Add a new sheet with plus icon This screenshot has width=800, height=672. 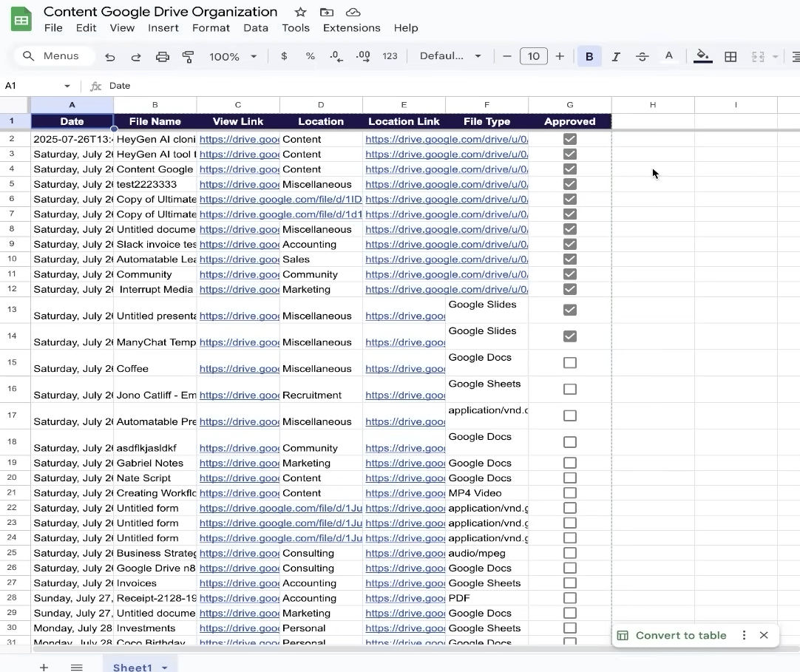pyautogui.click(x=44, y=668)
